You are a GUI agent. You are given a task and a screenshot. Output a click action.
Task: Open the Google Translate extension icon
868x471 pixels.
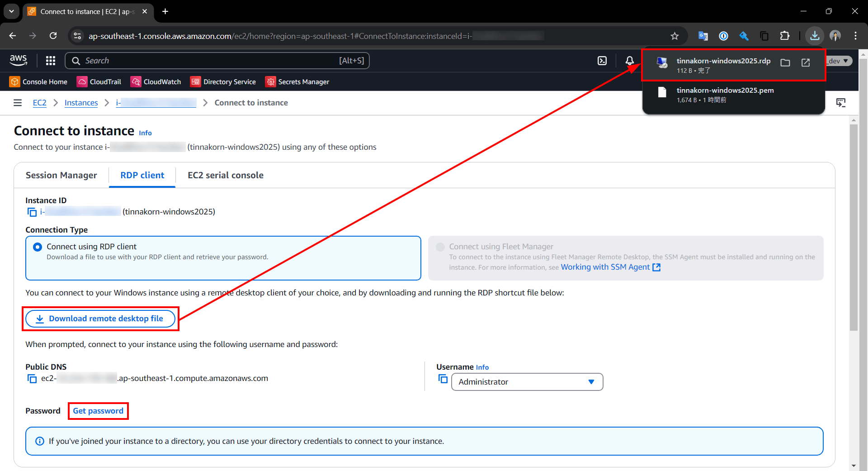click(703, 36)
